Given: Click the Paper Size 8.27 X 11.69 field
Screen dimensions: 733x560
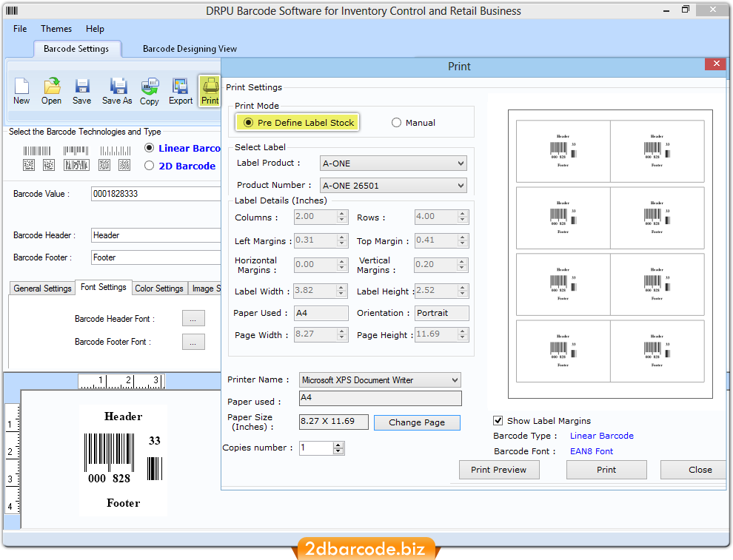Looking at the screenshot, I should (x=334, y=422).
